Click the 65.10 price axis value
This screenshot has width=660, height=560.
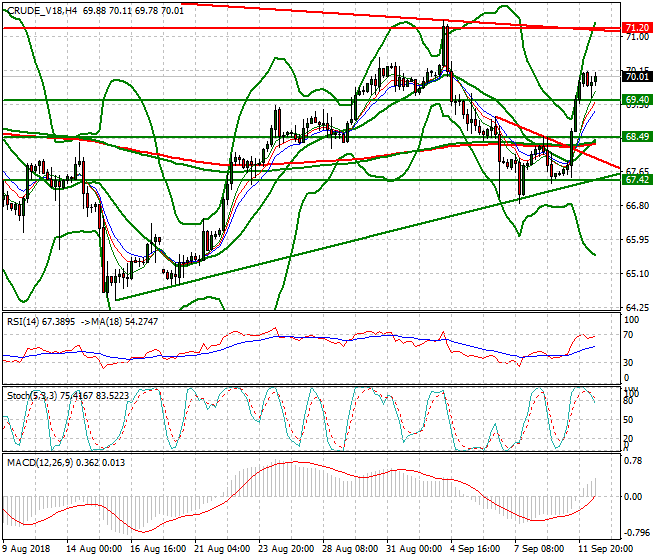(x=637, y=274)
